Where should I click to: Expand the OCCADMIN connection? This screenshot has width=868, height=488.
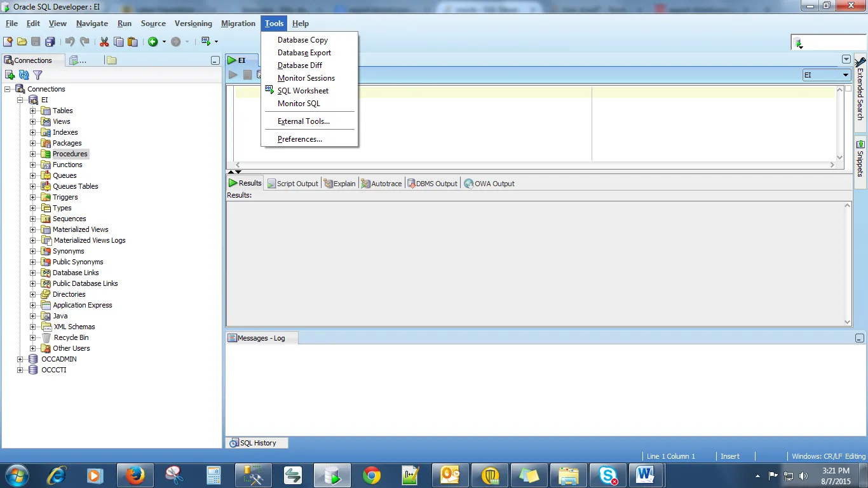(20, 359)
